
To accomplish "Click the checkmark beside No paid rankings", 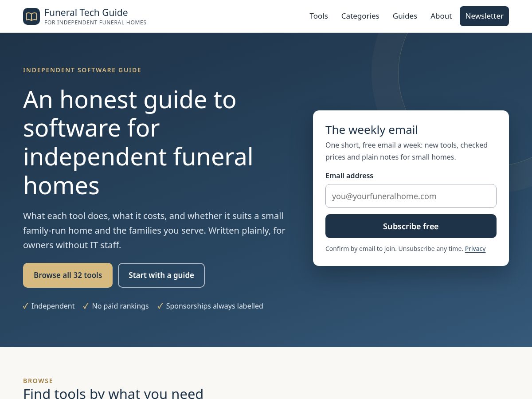I will tap(86, 306).
